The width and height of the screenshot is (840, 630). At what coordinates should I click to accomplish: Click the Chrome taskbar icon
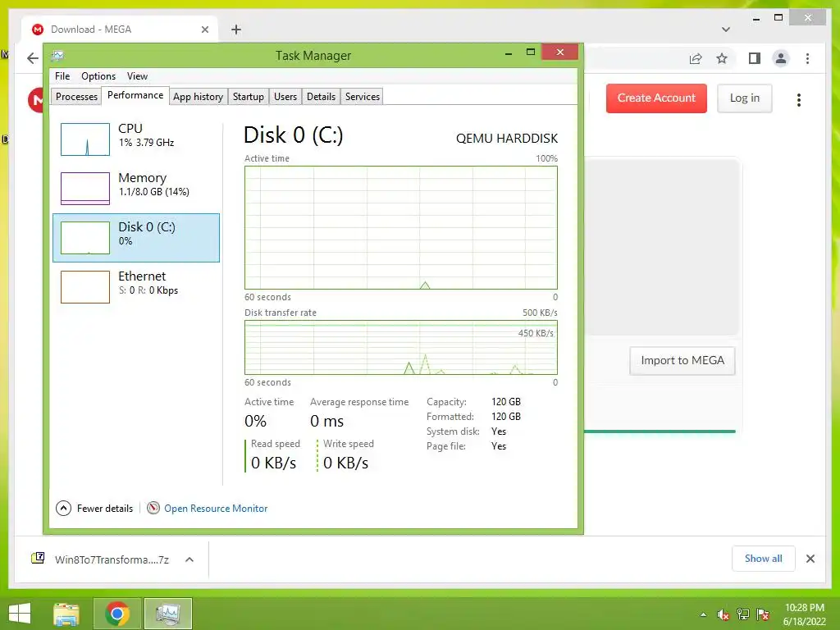pyautogui.click(x=117, y=614)
